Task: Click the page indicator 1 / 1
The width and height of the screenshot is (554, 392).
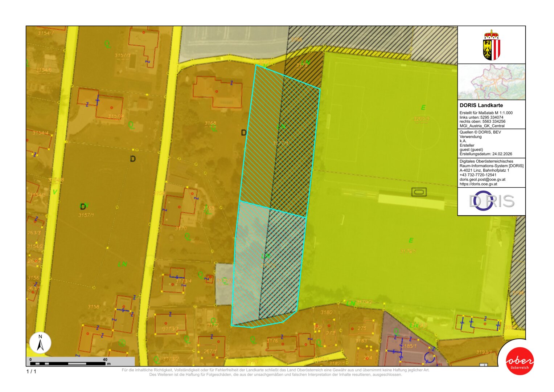Action: pos(31,371)
